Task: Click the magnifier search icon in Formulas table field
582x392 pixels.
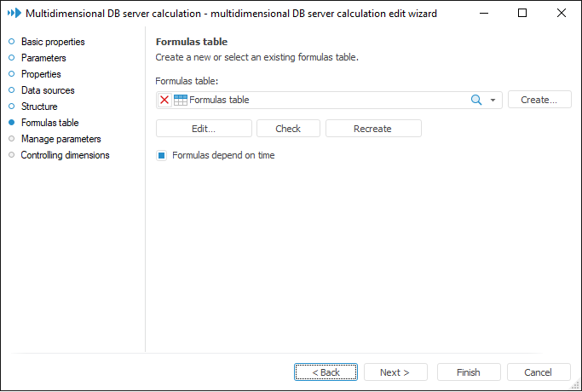Action: [x=477, y=100]
